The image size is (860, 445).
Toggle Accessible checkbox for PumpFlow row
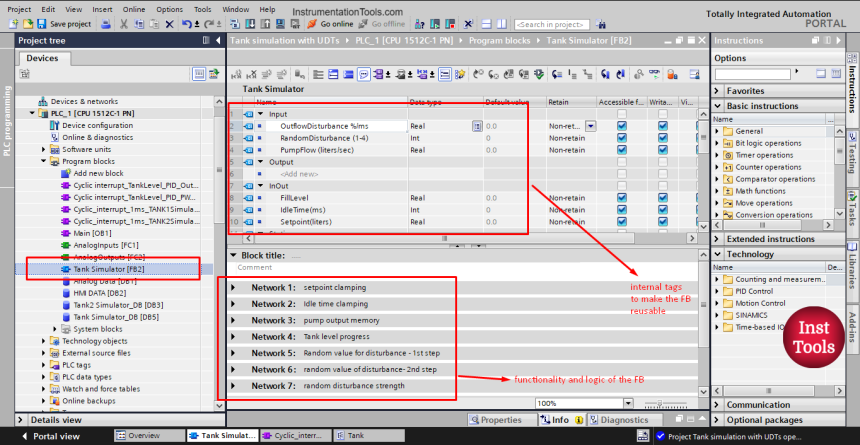[621, 150]
